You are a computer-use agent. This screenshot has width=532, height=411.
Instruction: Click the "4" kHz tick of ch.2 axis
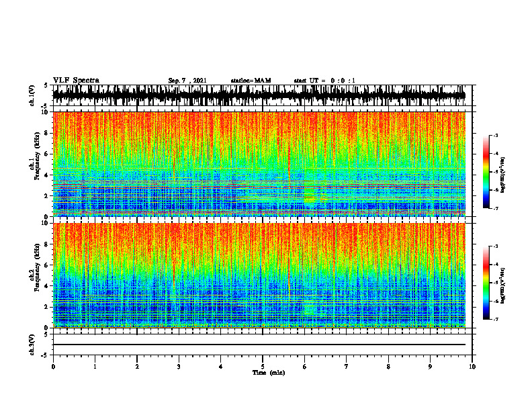(47, 286)
